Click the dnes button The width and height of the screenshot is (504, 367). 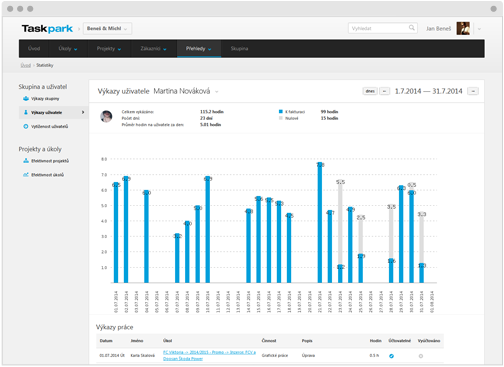[370, 91]
